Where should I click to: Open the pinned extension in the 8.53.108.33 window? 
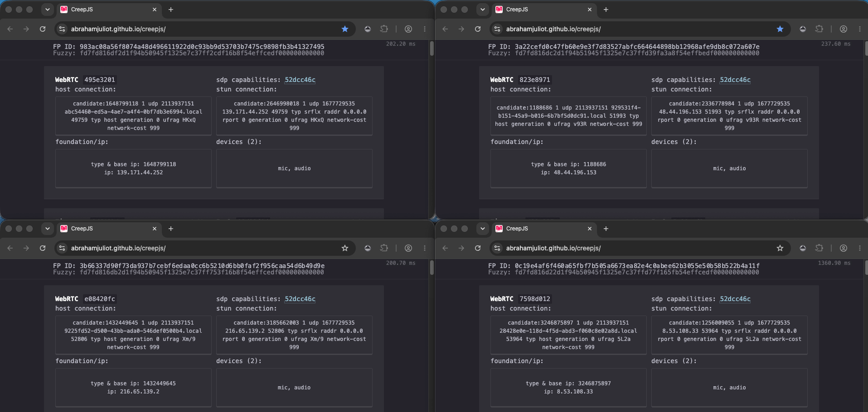click(x=803, y=248)
